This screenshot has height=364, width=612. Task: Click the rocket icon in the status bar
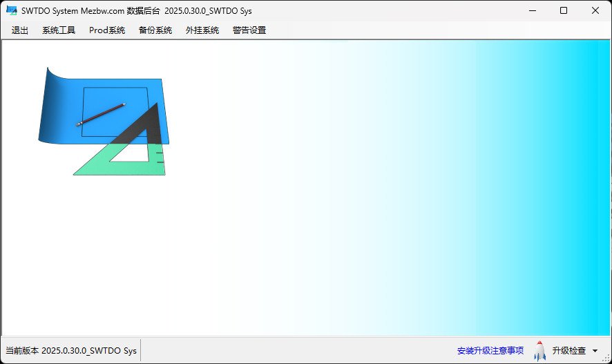tap(539, 351)
